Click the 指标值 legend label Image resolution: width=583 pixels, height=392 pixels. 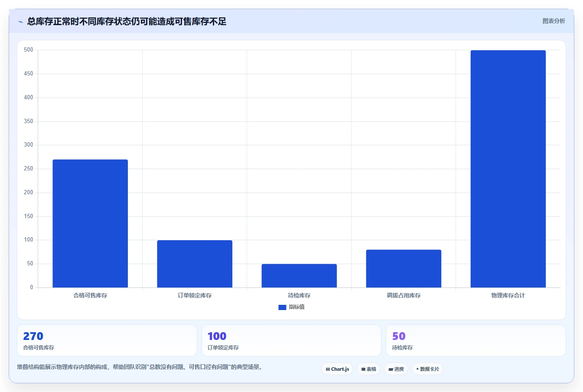[x=297, y=307]
